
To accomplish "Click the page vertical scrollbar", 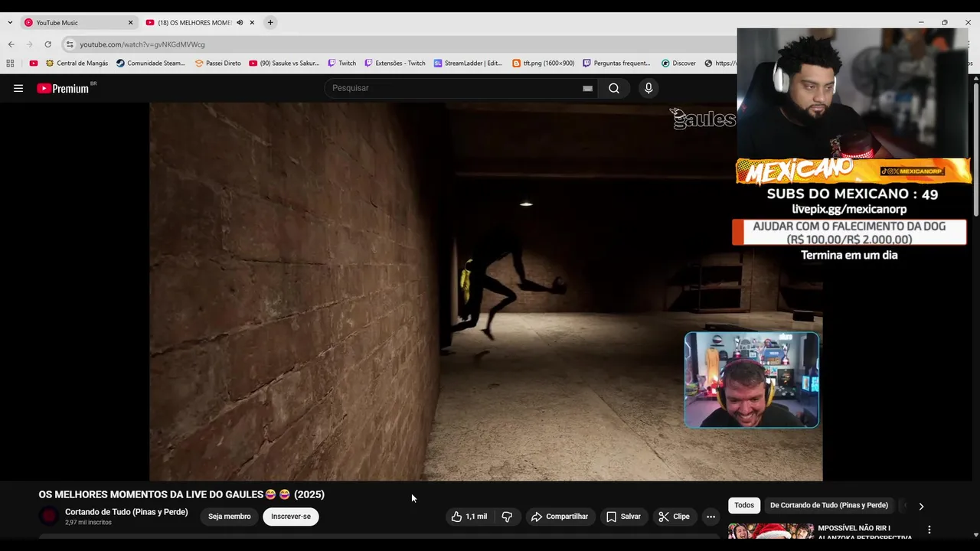I will (975, 149).
